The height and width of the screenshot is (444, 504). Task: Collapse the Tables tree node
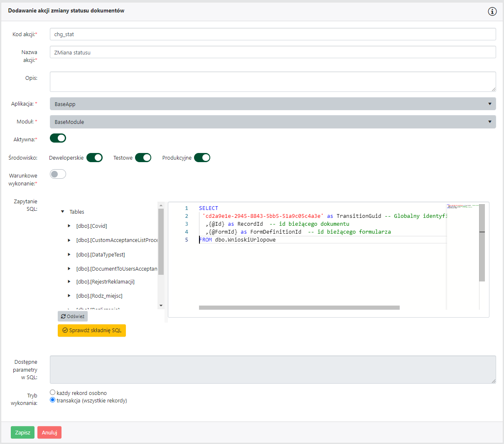[63, 212]
